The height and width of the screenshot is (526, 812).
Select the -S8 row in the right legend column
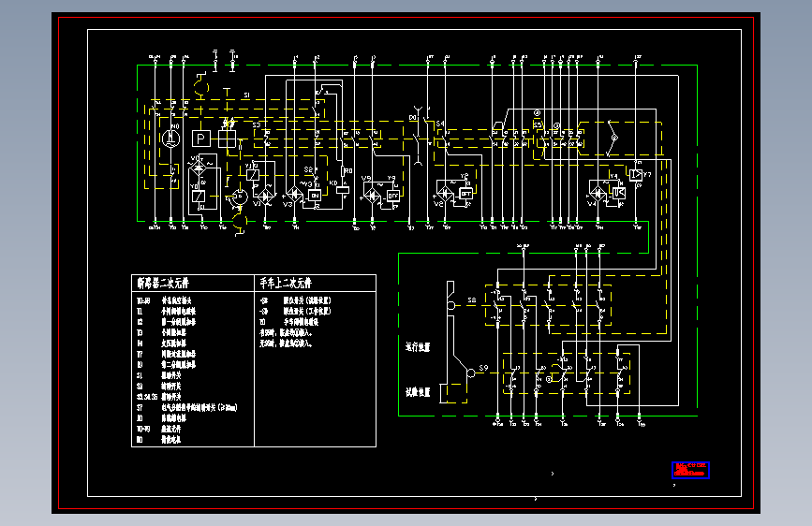click(295, 300)
